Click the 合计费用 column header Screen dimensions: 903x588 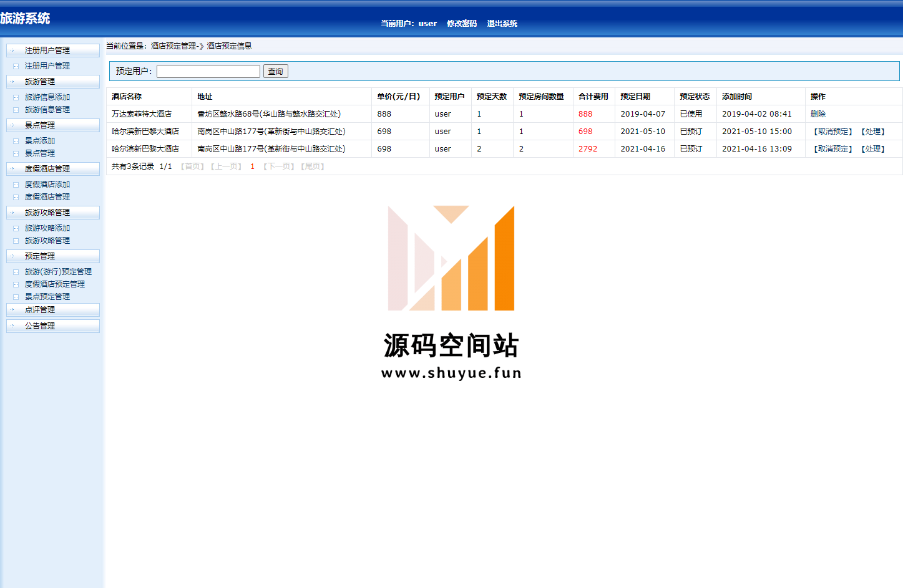click(593, 97)
